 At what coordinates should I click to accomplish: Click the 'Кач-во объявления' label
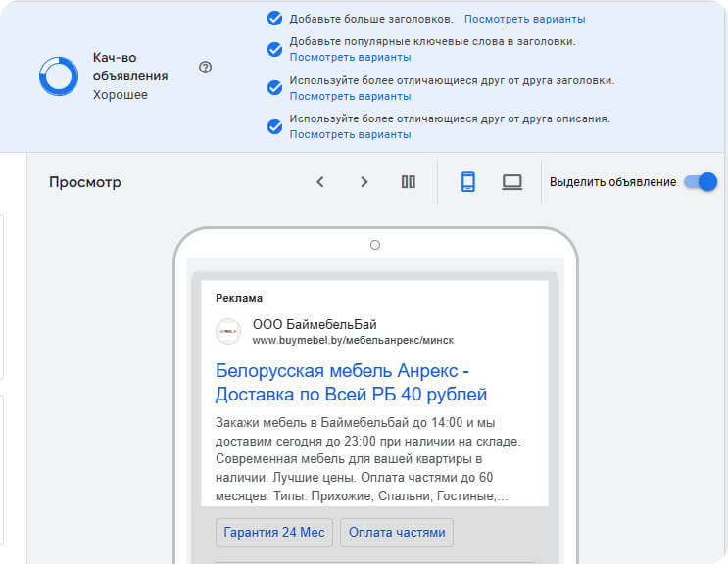(130, 67)
